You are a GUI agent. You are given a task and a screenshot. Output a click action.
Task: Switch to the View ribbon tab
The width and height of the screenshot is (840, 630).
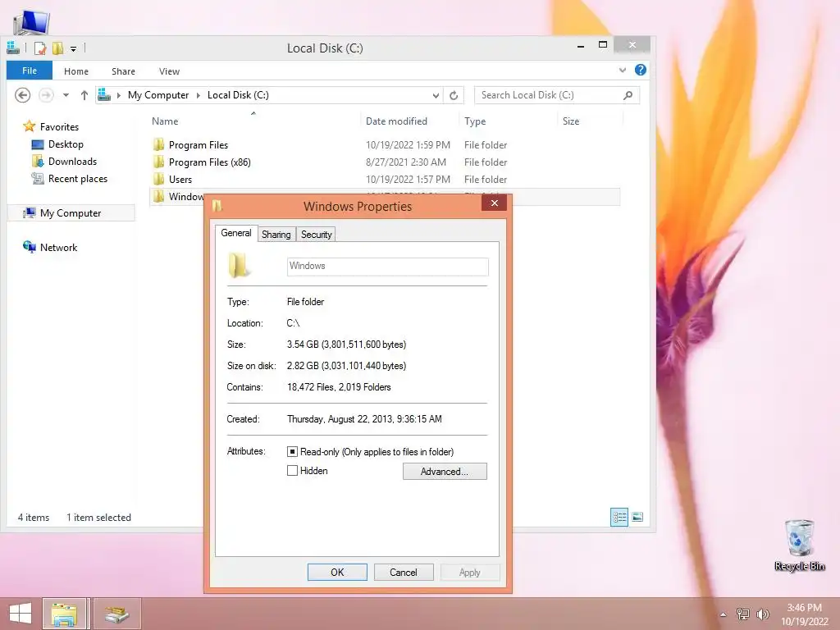pyautogui.click(x=169, y=71)
